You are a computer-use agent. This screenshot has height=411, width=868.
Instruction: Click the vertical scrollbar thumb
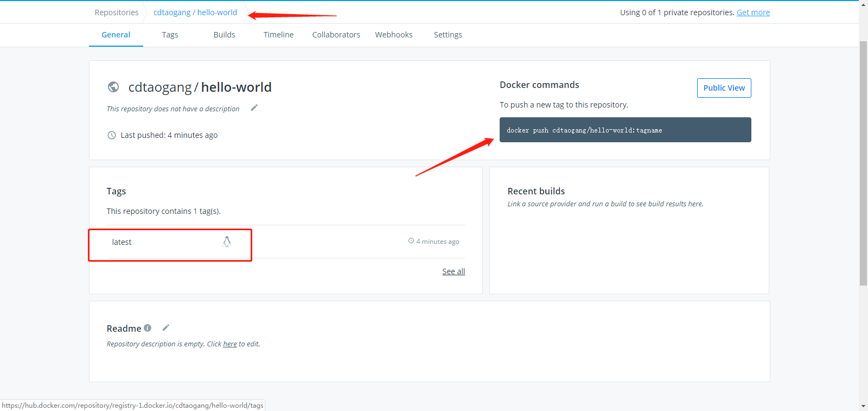(x=863, y=163)
